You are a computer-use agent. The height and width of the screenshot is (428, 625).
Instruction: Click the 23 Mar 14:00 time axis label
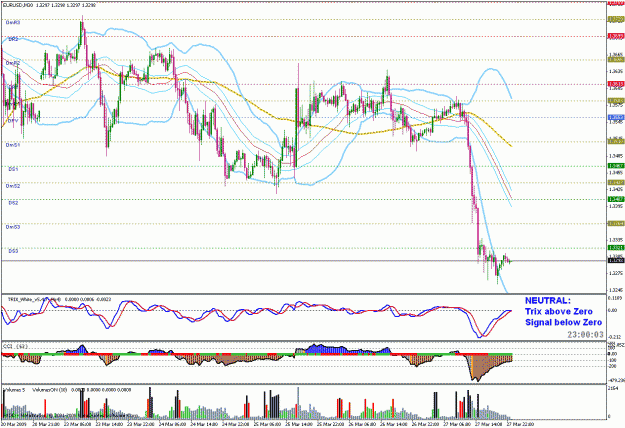coord(107,424)
